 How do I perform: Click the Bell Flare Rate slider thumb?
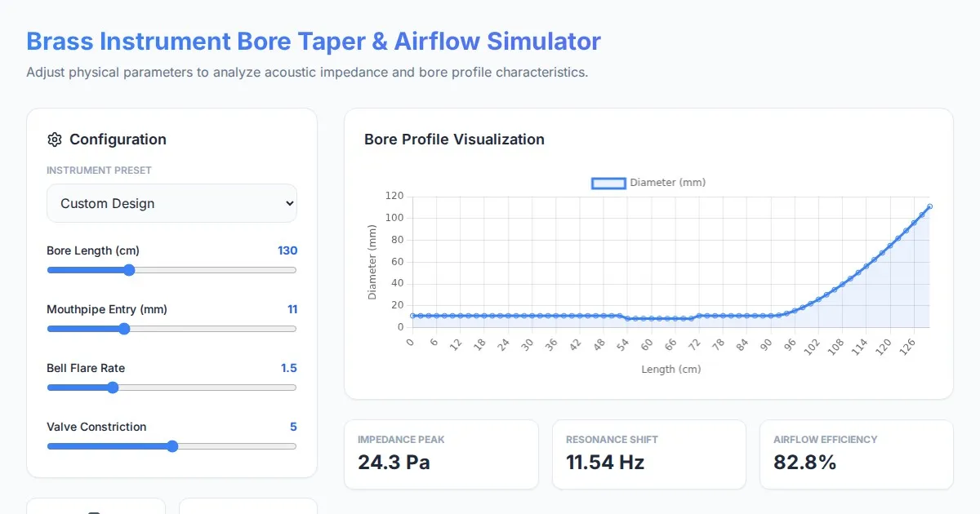[113, 388]
